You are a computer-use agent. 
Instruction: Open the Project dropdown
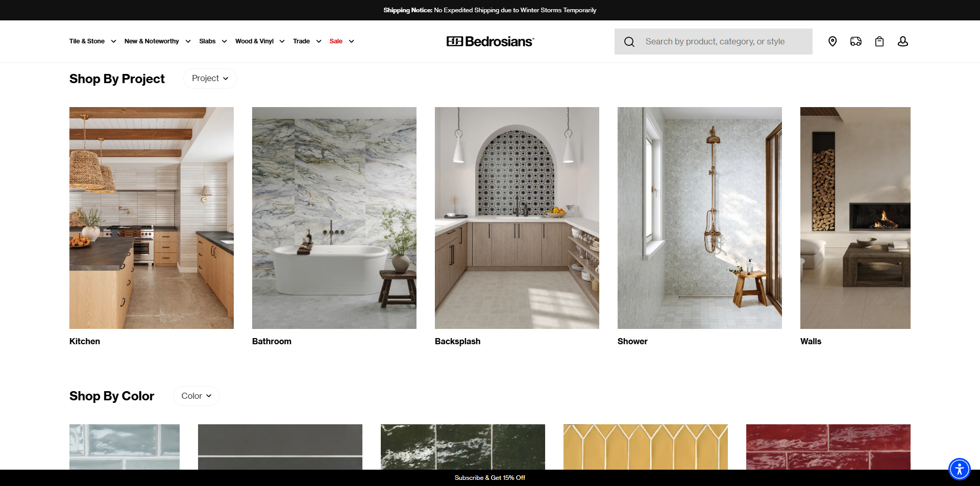pyautogui.click(x=209, y=78)
